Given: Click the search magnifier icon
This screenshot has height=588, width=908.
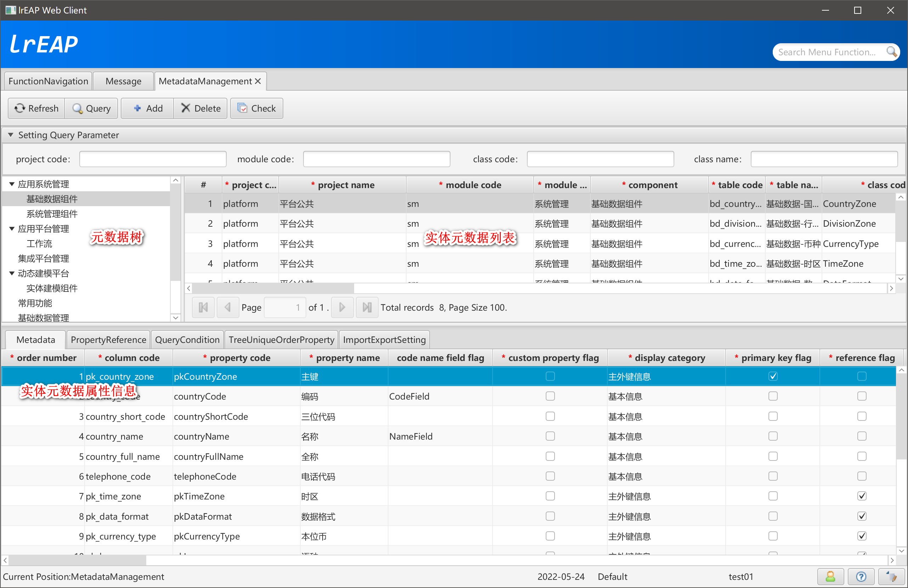Looking at the screenshot, I should [x=891, y=52].
